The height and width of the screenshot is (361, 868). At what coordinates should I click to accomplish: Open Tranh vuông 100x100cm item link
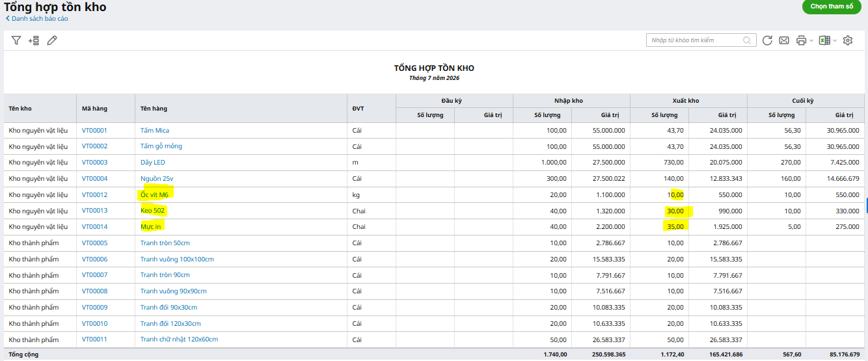177,260
